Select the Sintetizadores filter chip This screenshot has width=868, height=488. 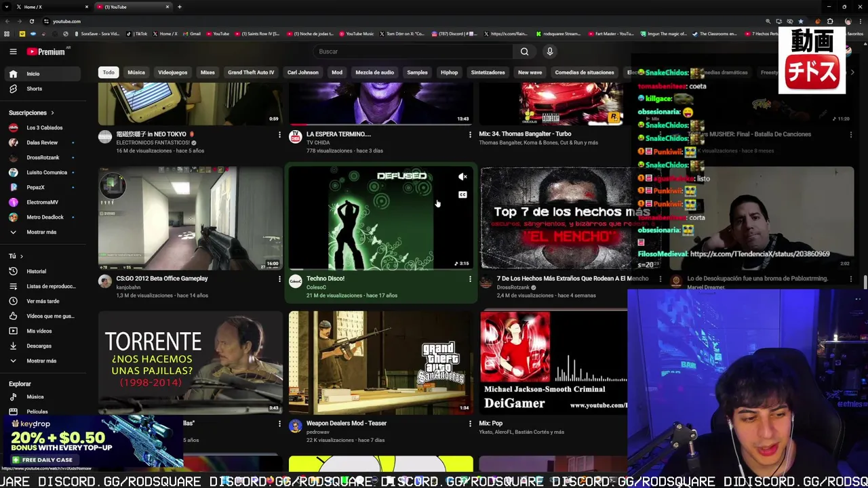pos(488,73)
